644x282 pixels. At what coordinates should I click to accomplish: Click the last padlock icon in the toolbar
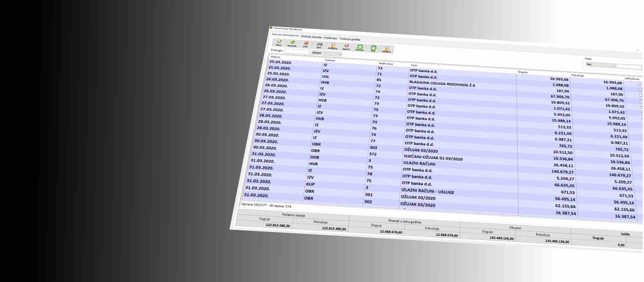pos(387,49)
